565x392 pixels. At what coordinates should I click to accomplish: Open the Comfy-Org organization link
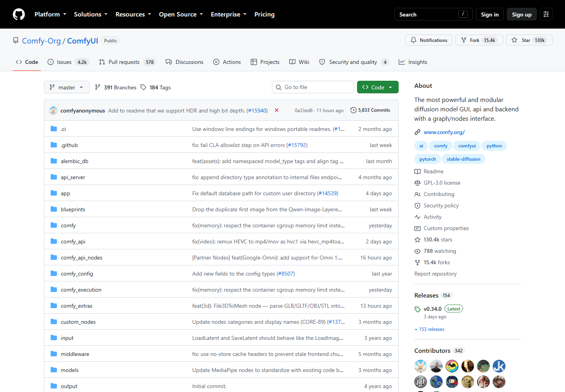pyautogui.click(x=41, y=41)
